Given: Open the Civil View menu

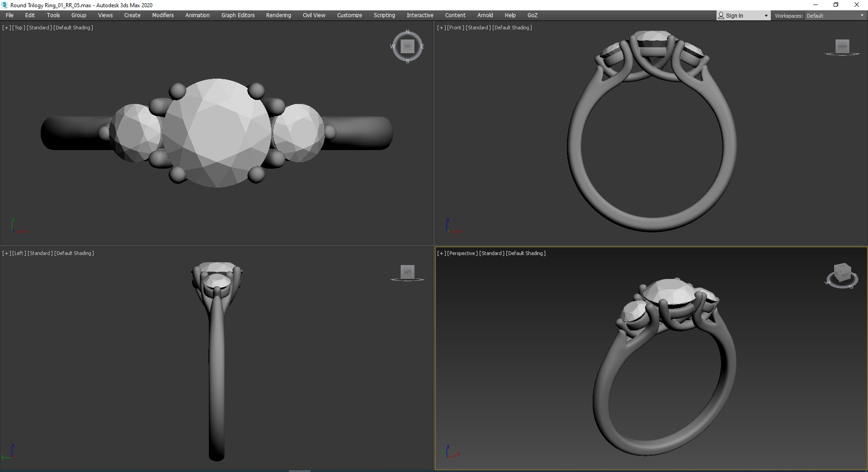Looking at the screenshot, I should [314, 15].
